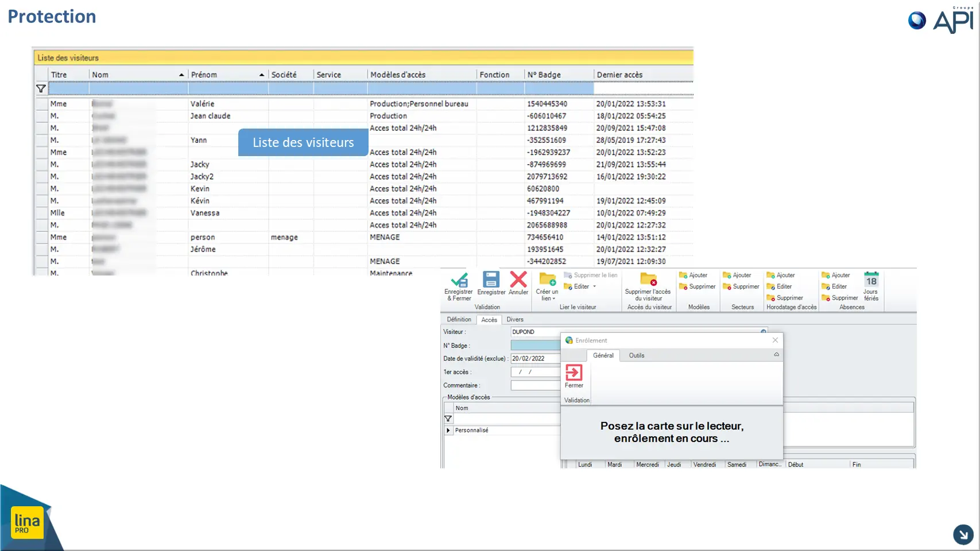
Task: Cancel with the red Annuler cross
Action: tap(518, 280)
